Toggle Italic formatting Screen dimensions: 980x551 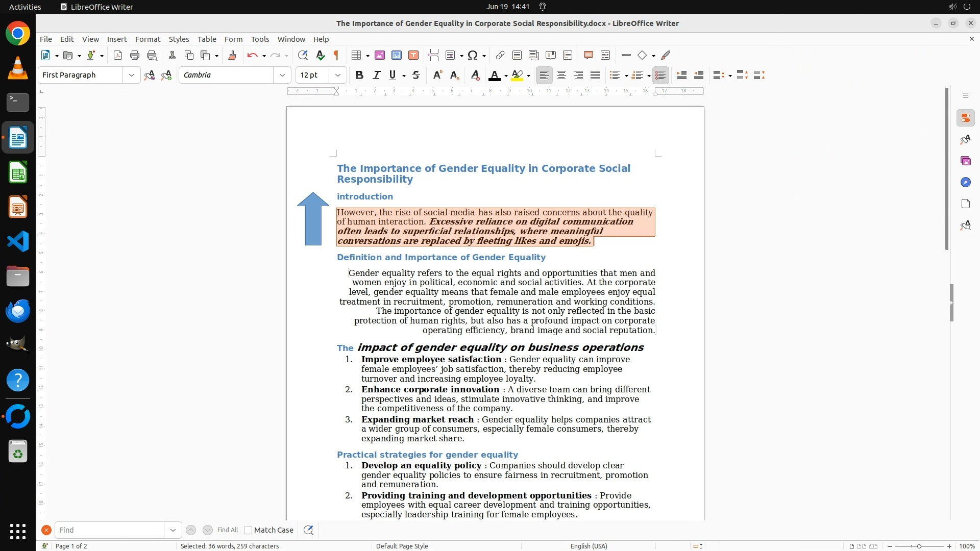(x=377, y=75)
